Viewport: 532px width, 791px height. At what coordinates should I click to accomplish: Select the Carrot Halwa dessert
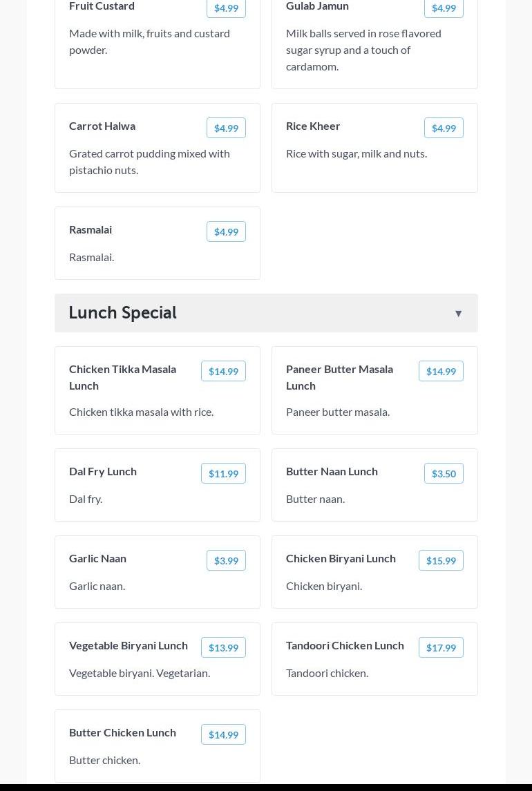pyautogui.click(x=102, y=126)
